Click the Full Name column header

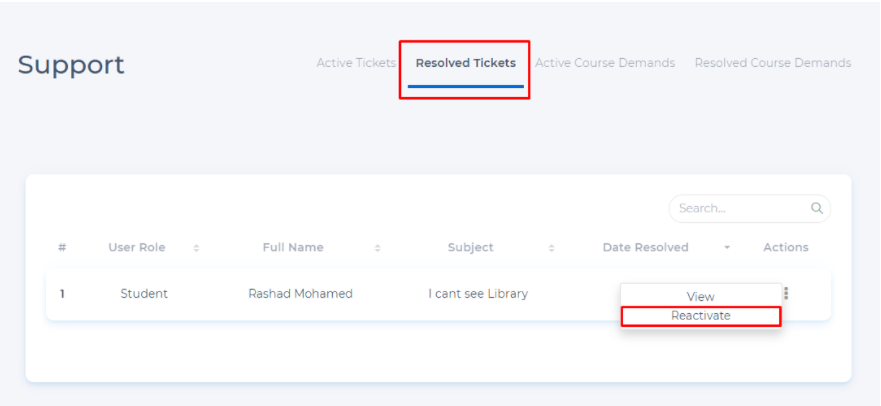click(x=293, y=248)
